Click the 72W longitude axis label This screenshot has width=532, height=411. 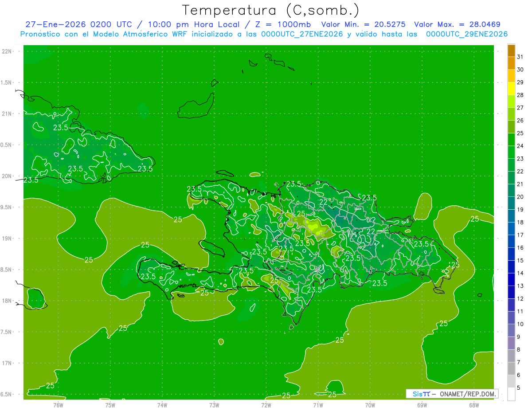(266, 405)
